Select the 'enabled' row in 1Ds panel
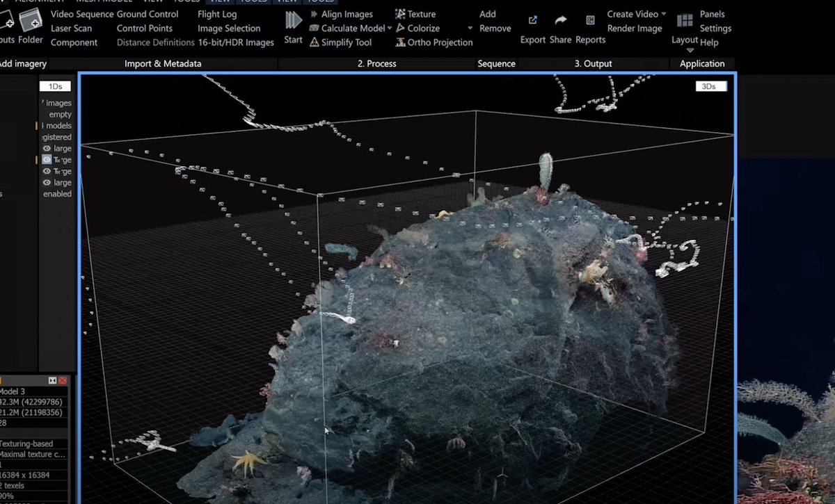The height and width of the screenshot is (504, 835). (x=57, y=194)
